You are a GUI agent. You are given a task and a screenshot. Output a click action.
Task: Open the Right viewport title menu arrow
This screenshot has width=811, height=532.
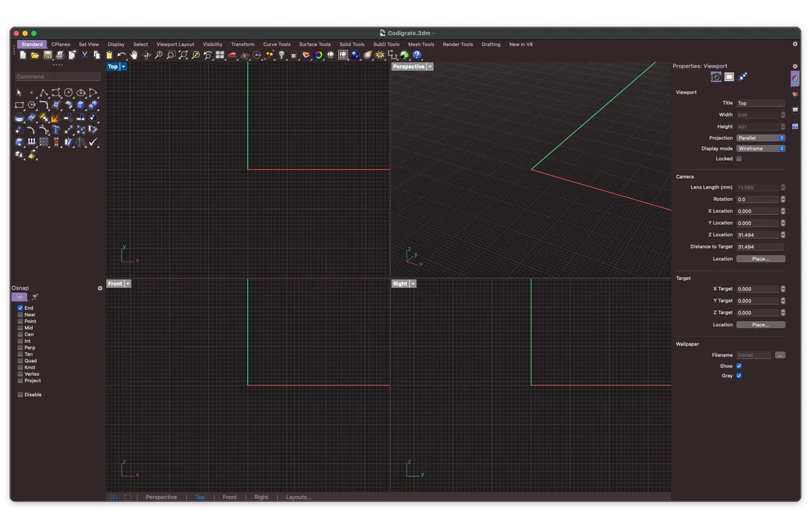[x=413, y=284]
